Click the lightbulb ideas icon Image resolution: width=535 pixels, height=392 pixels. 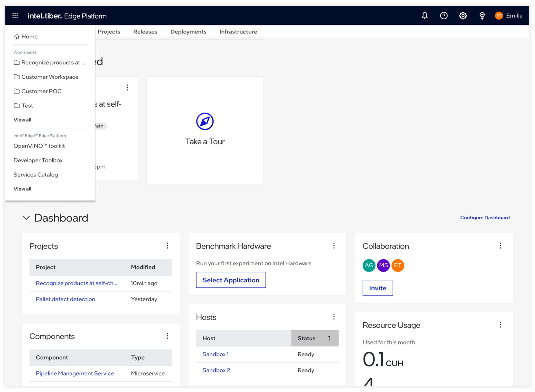tap(482, 16)
